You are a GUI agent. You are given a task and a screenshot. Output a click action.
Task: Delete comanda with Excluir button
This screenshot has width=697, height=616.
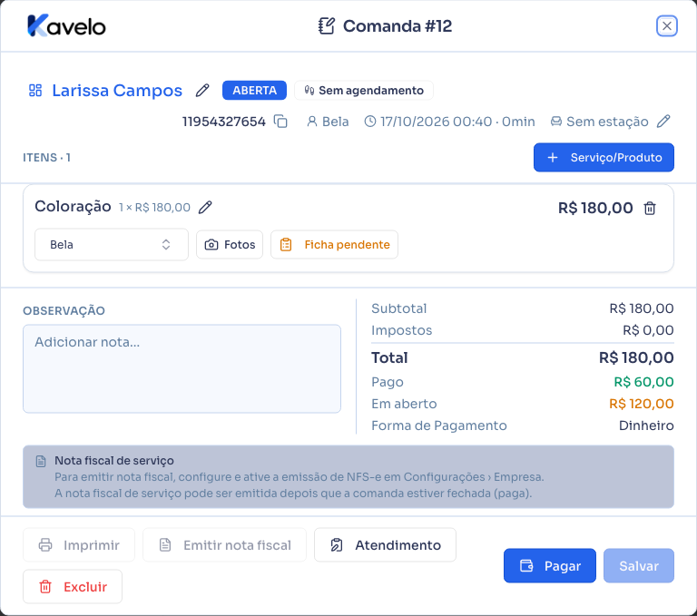coord(73,587)
